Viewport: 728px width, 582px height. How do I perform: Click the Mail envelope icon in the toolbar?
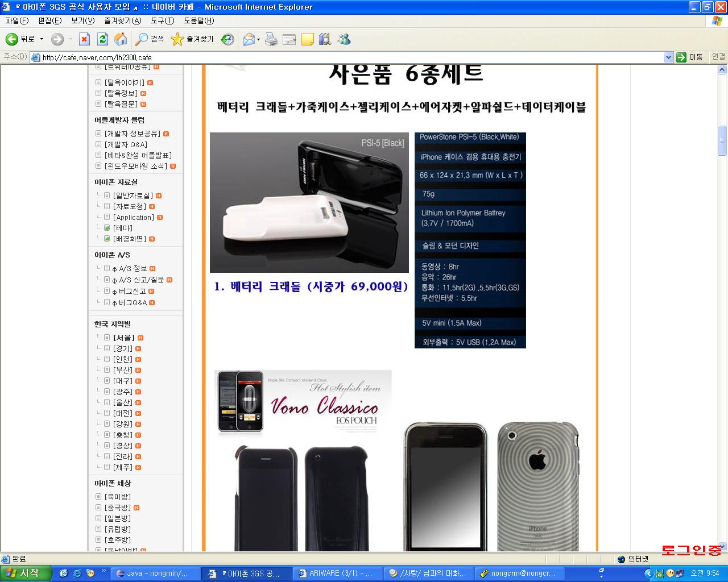[249, 39]
